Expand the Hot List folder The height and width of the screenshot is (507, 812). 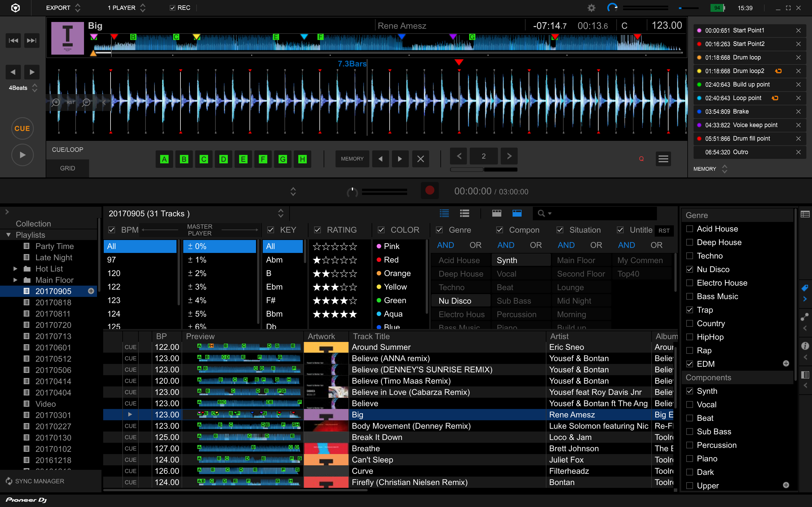(15, 269)
